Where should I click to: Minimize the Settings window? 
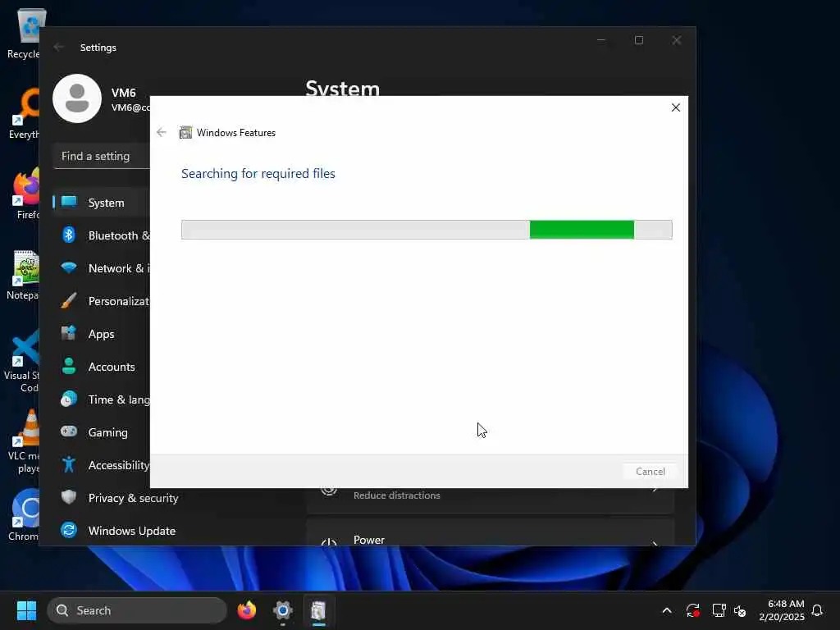601,40
